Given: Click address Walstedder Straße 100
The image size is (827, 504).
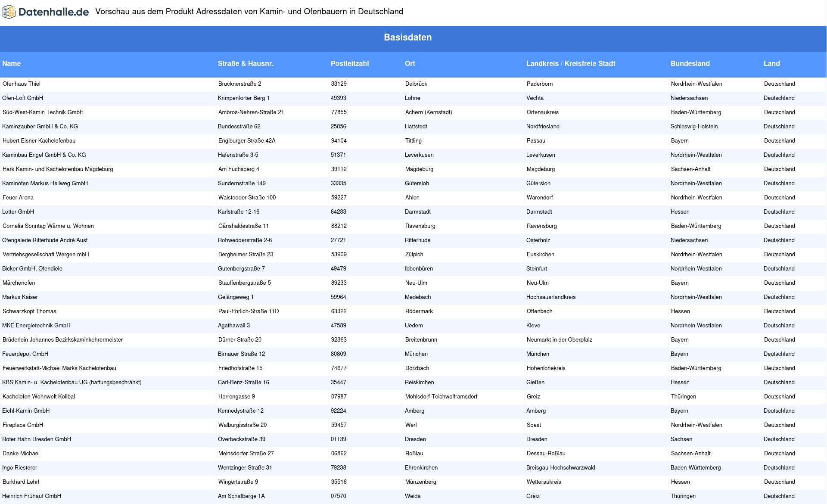Looking at the screenshot, I should (x=247, y=198).
